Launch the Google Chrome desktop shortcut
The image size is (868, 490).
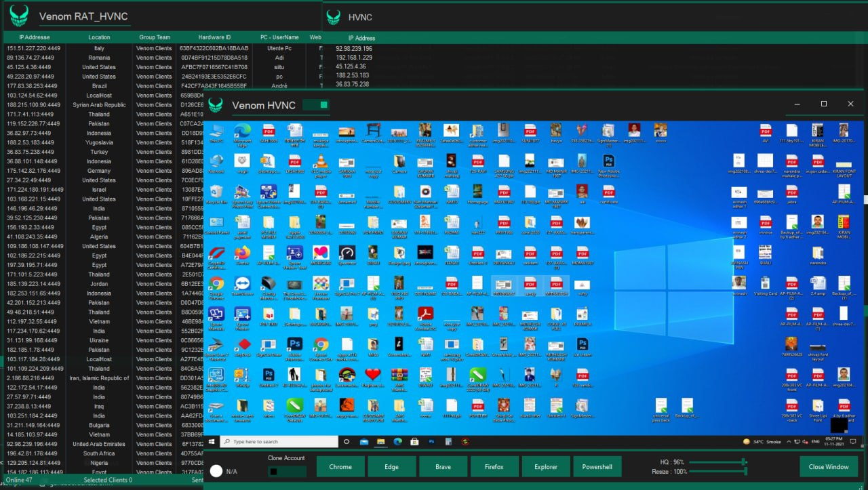(x=216, y=287)
